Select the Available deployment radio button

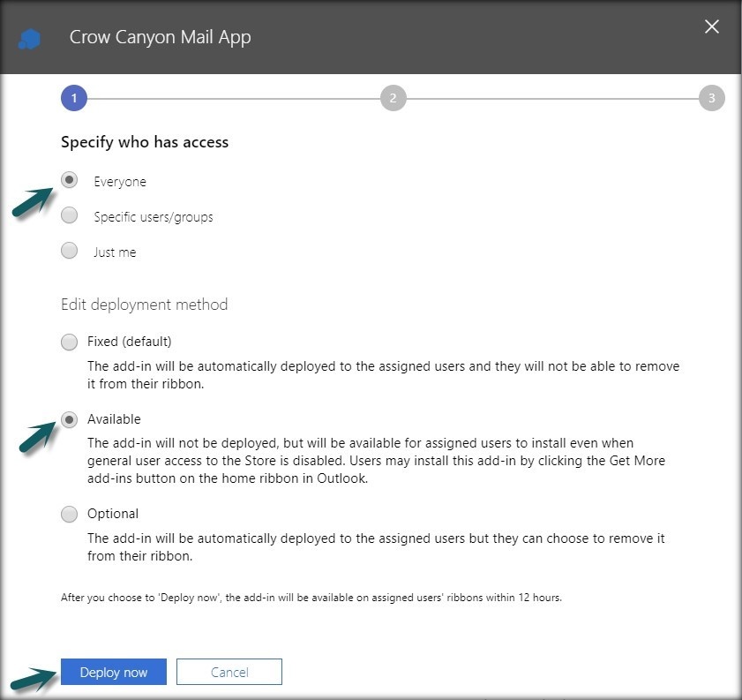(x=69, y=419)
